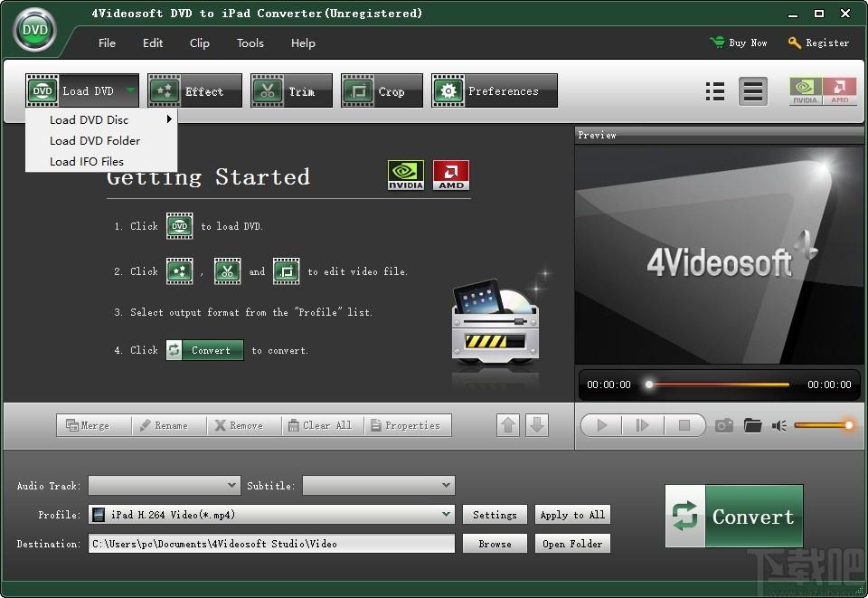
Task: Toggle NVIDIA acceleration in the toolbar
Action: 806,90
